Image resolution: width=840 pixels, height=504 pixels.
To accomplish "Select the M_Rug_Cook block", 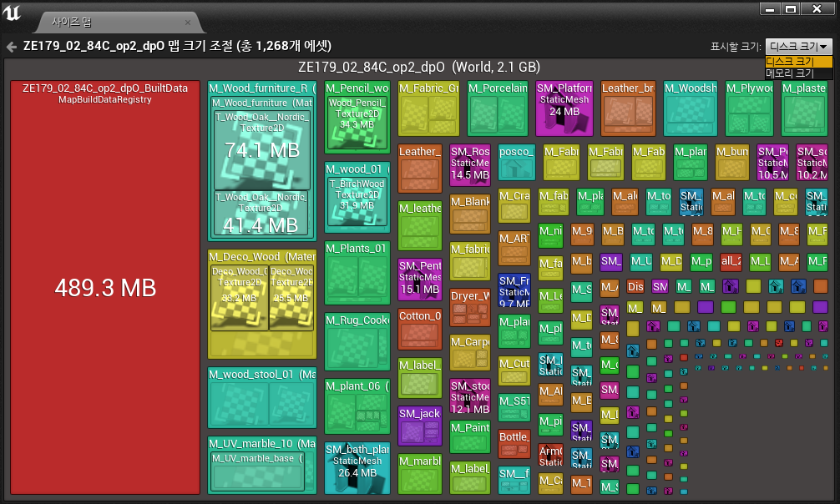I will 357,342.
